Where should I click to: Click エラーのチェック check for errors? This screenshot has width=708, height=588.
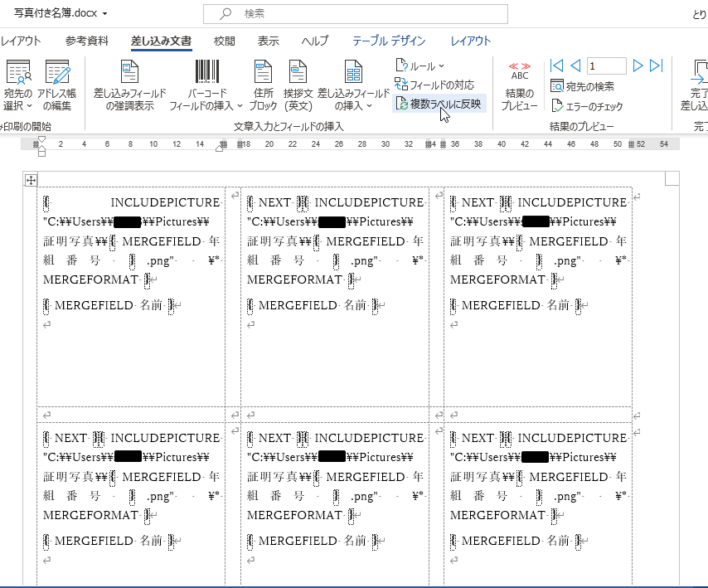click(587, 106)
